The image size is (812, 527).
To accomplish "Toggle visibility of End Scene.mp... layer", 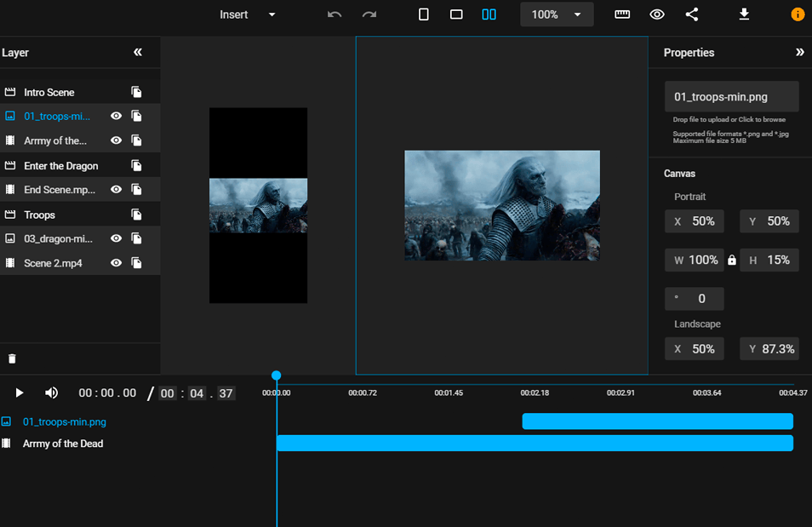I will [116, 190].
